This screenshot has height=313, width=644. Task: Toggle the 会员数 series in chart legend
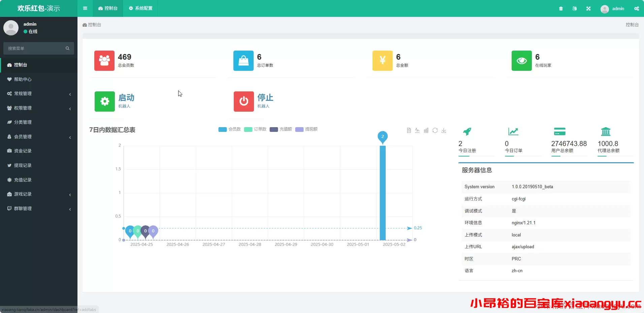pos(229,129)
